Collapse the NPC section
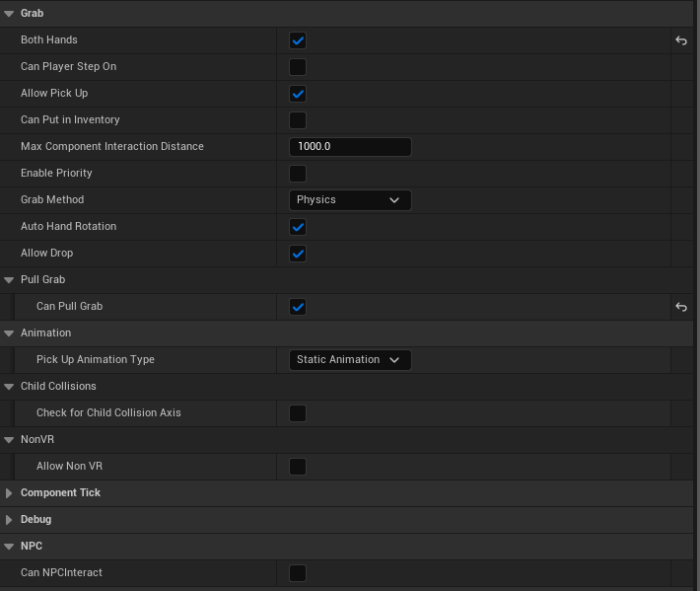This screenshot has width=700, height=591. pyautogui.click(x=9, y=547)
